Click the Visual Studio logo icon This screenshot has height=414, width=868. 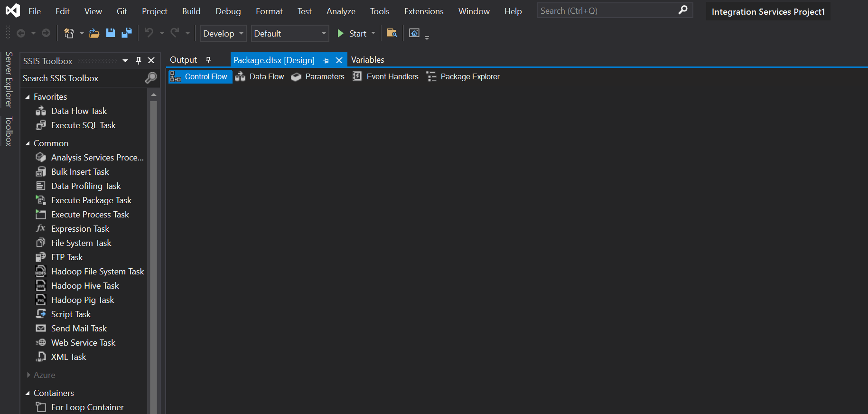pos(13,10)
